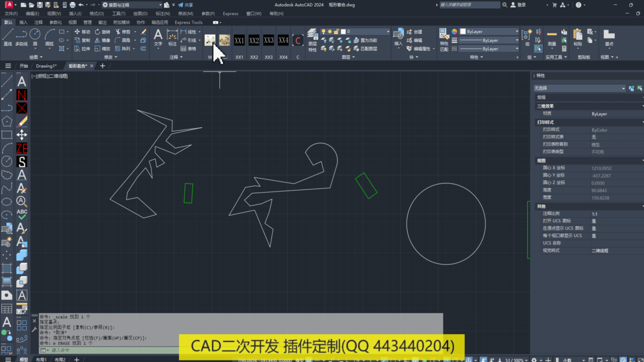Expand the 图层 panel flyout
Image resolution: width=644 pixels, height=362 pixels.
point(348,57)
